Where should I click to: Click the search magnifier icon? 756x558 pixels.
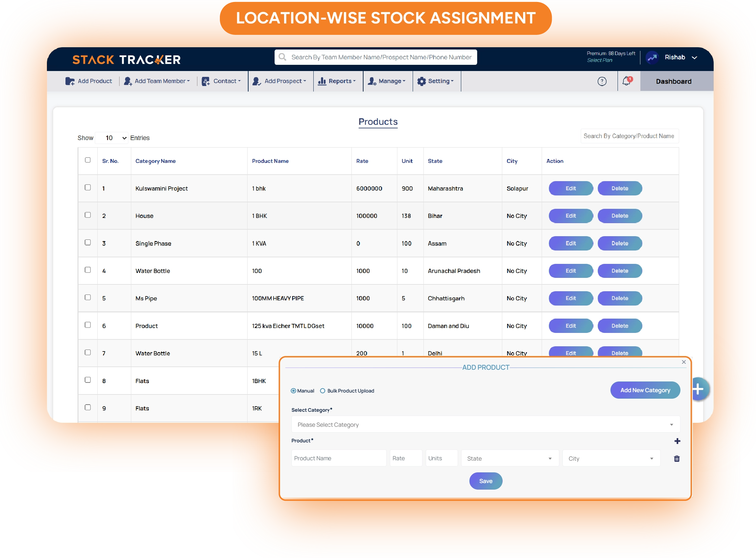click(x=283, y=57)
